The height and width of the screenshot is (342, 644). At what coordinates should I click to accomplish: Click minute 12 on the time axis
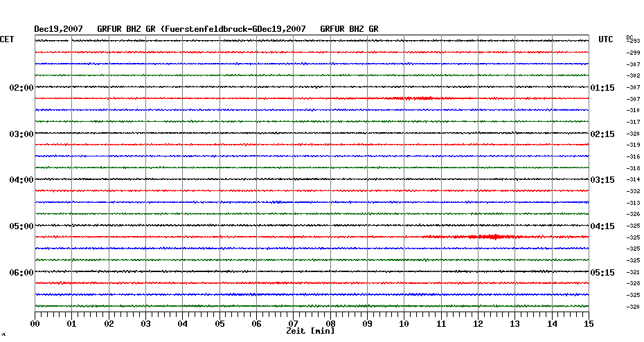point(478,323)
